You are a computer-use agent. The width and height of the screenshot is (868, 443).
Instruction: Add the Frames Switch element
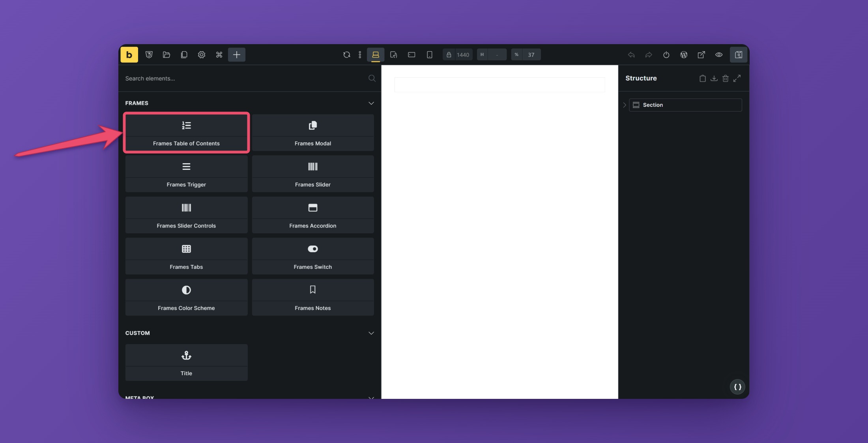point(313,256)
